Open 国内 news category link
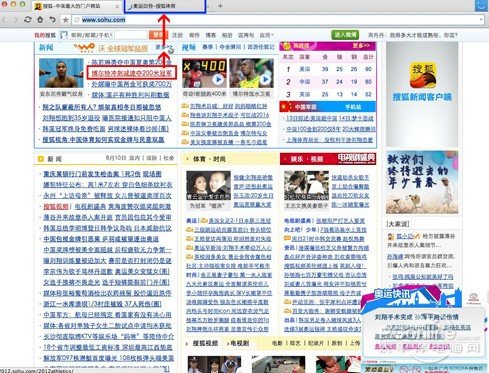 (x=134, y=158)
